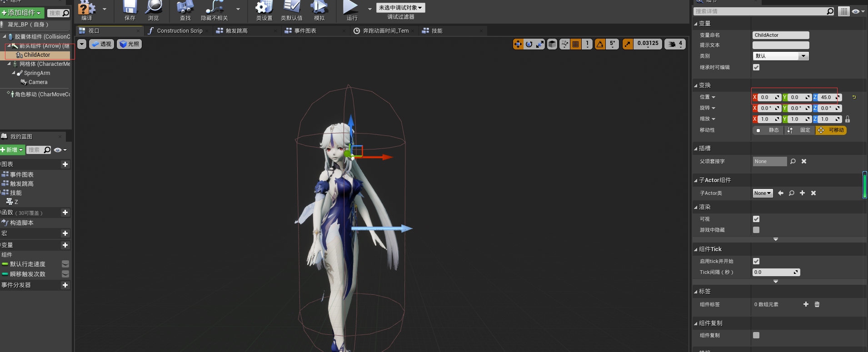Click the Play (运行) icon
Screen dimensions: 868x352
[351, 7]
